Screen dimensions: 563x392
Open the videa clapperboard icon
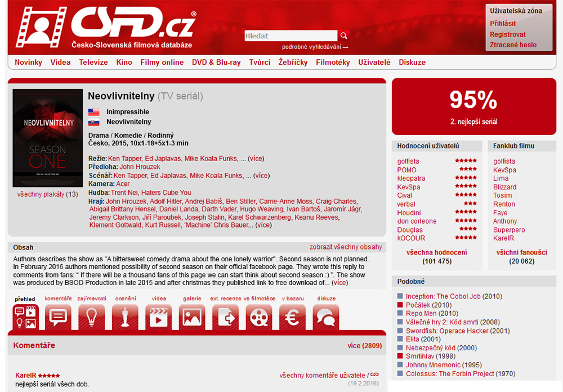point(158,317)
